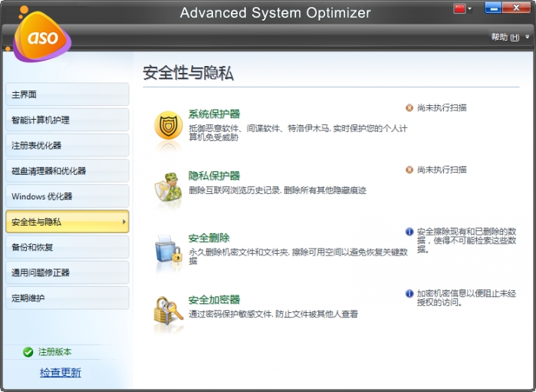The image size is (536, 392).
Task: Minimize the Advanced System Optimizer window
Action: [493, 8]
